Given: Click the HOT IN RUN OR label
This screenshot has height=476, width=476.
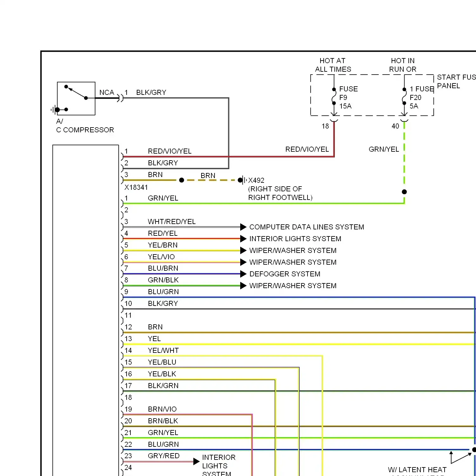Looking at the screenshot, I should [x=403, y=65].
